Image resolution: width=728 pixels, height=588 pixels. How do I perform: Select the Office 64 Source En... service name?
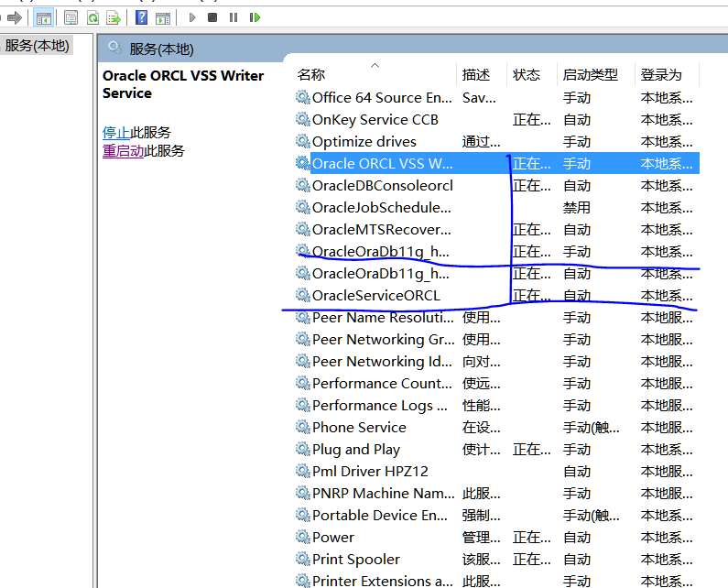[382, 97]
